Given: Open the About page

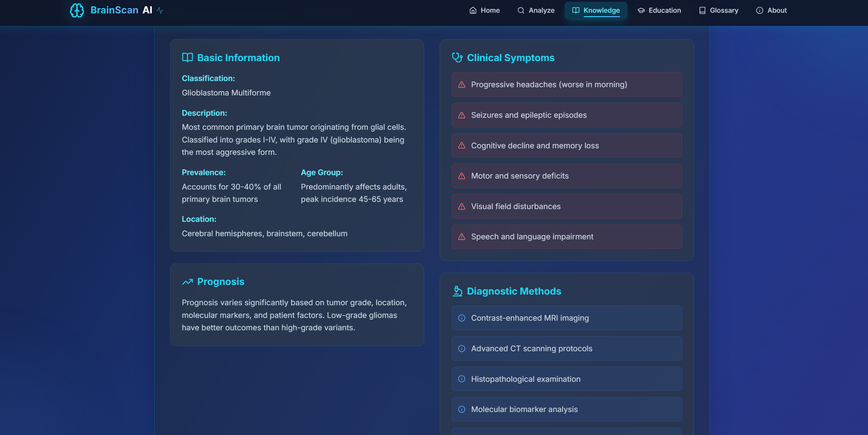Looking at the screenshot, I should (x=771, y=10).
